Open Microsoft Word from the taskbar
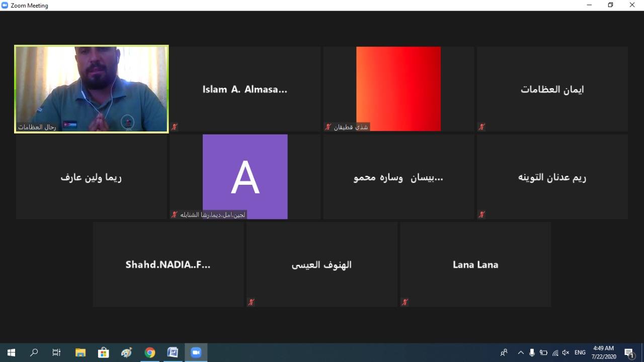Image resolution: width=644 pixels, height=362 pixels. pyautogui.click(x=173, y=352)
